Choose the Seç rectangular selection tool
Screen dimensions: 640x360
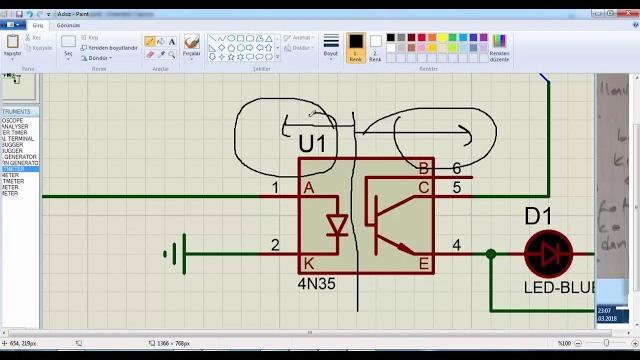[x=68, y=41]
